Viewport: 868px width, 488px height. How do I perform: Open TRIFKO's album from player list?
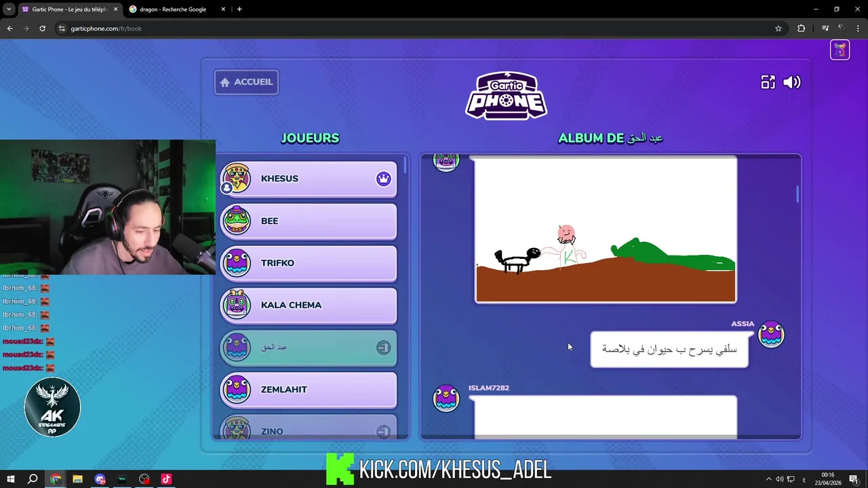coord(309,263)
